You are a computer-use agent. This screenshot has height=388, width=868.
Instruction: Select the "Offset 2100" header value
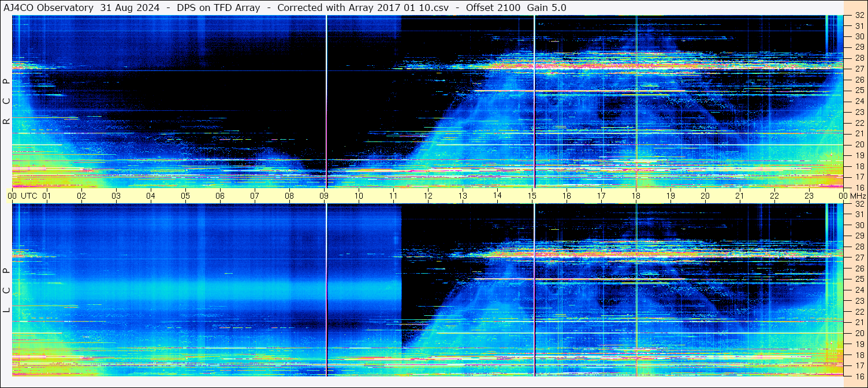pos(493,8)
